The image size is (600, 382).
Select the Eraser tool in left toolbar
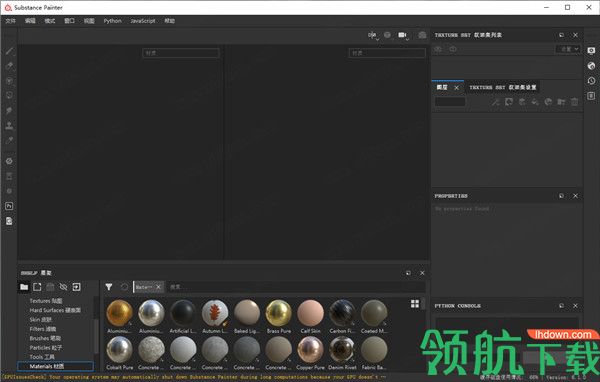[x=9, y=65]
